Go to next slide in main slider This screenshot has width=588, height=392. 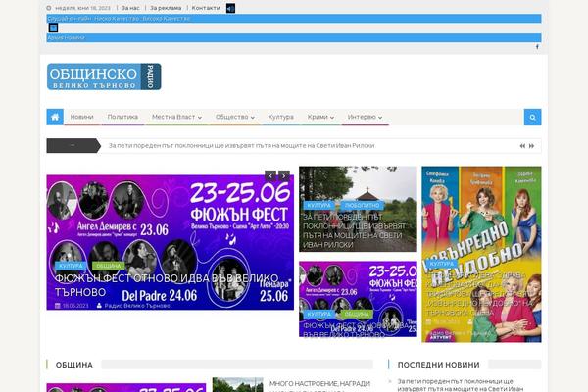[284, 175]
